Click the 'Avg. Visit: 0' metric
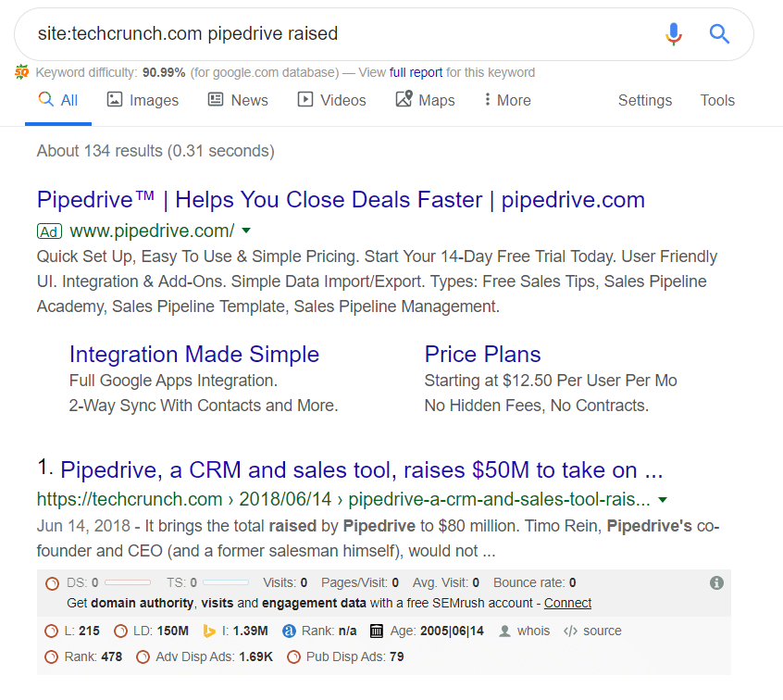The height and width of the screenshot is (700, 783). [x=446, y=582]
